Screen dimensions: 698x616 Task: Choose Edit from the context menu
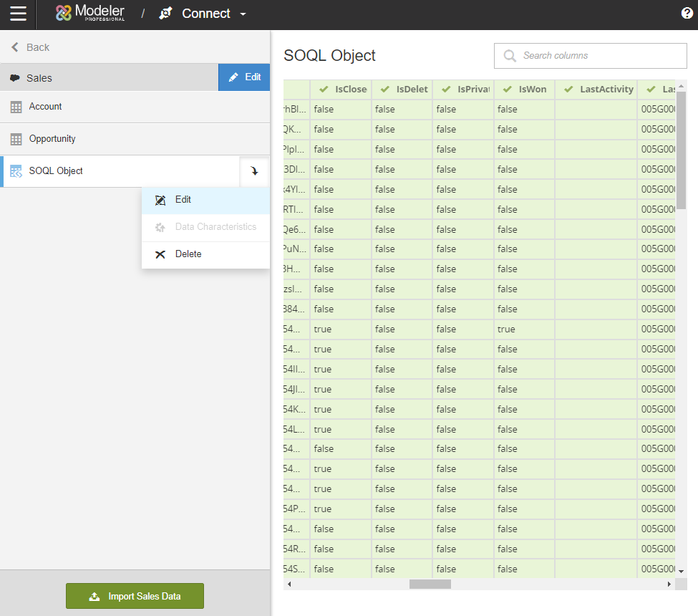(183, 200)
